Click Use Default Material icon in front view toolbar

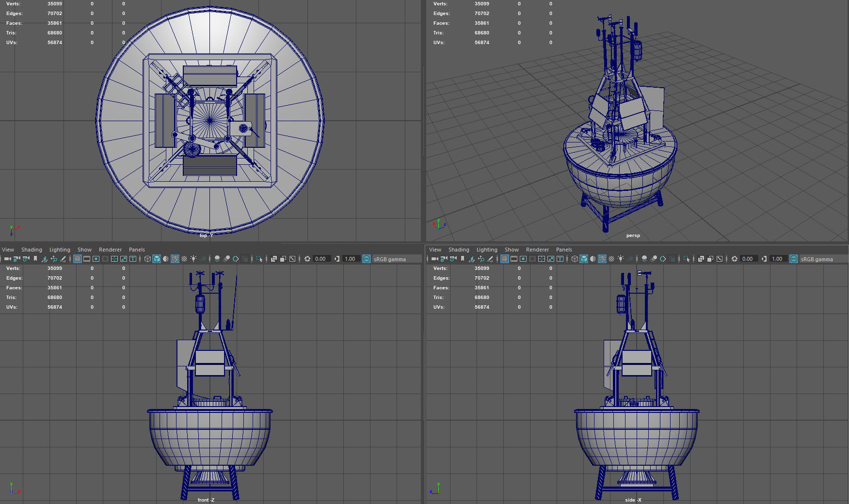(x=166, y=259)
